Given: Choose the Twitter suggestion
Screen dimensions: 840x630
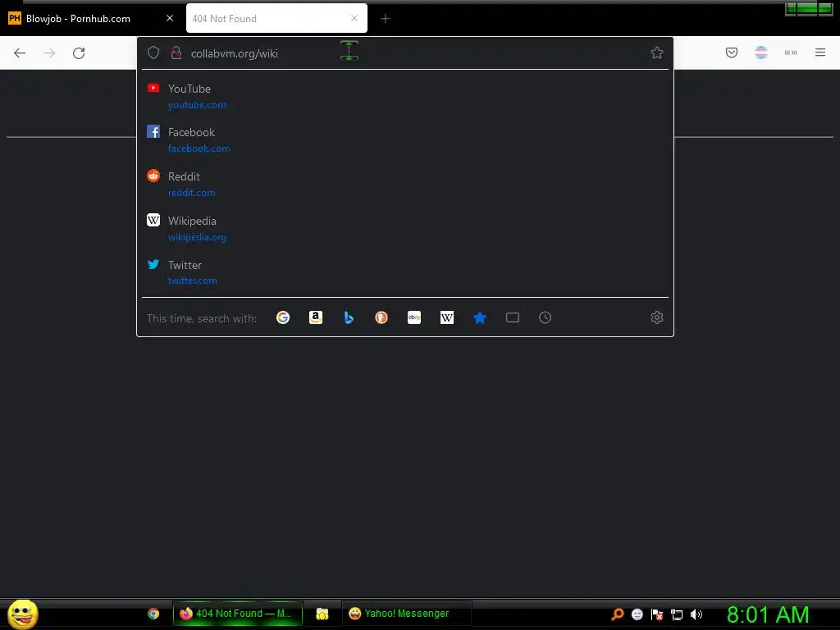Looking at the screenshot, I should [405, 272].
